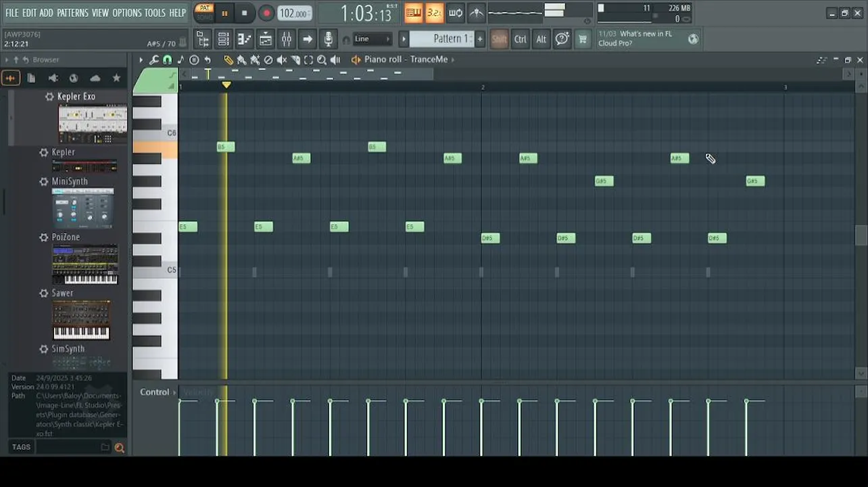The height and width of the screenshot is (487, 868).
Task: Open the Control lane selector arrow
Action: [175, 392]
